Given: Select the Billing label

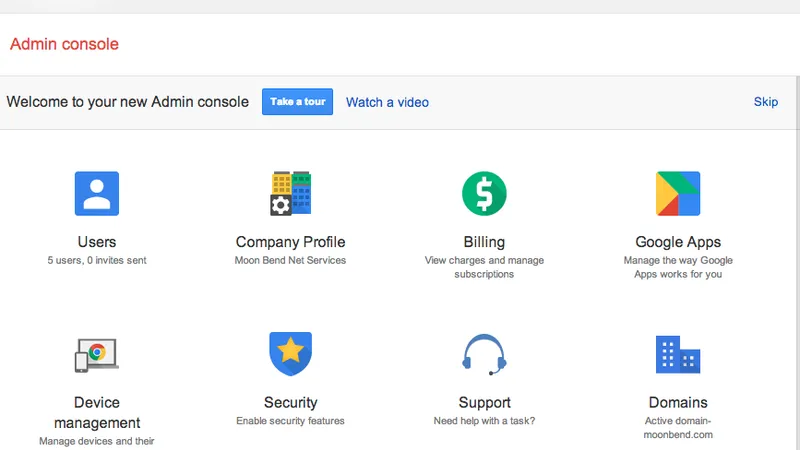Looking at the screenshot, I should [x=484, y=242].
